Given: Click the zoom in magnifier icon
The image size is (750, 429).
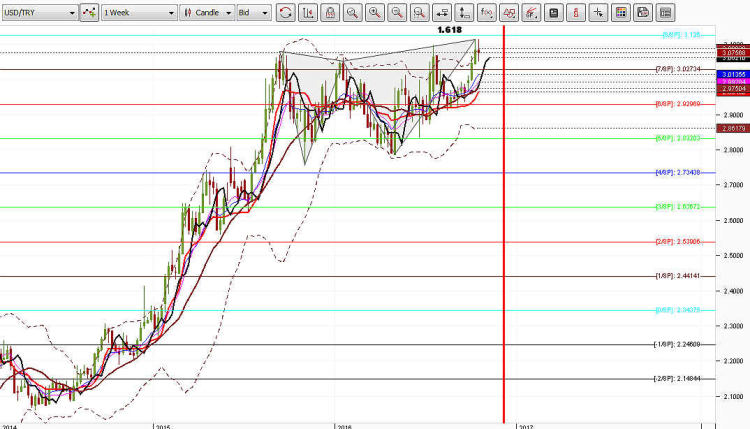Looking at the screenshot, I should (374, 12).
